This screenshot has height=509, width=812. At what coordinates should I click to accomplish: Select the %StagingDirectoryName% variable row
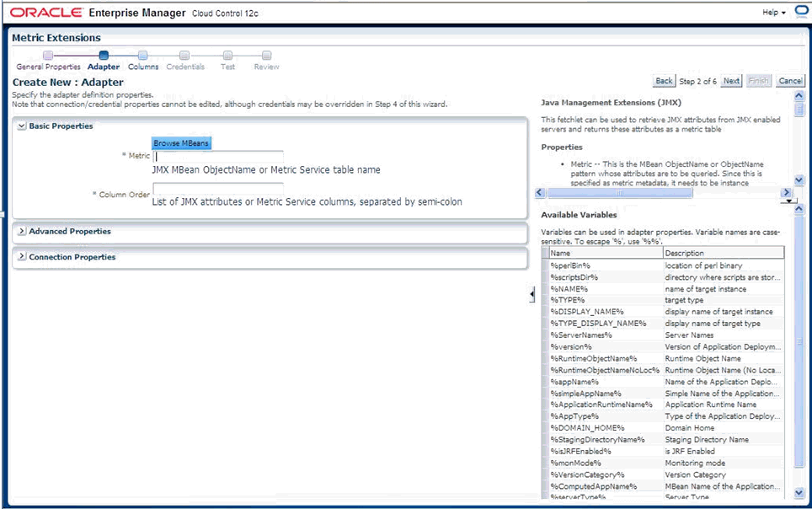click(663, 440)
